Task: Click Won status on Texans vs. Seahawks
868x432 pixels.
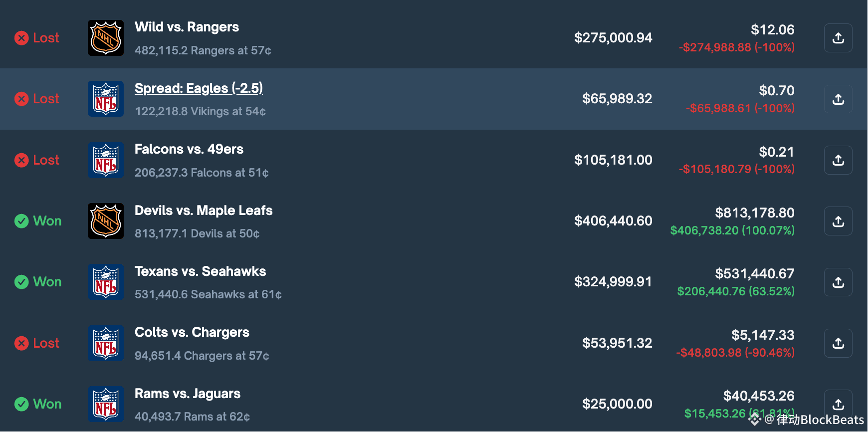Action: (38, 282)
